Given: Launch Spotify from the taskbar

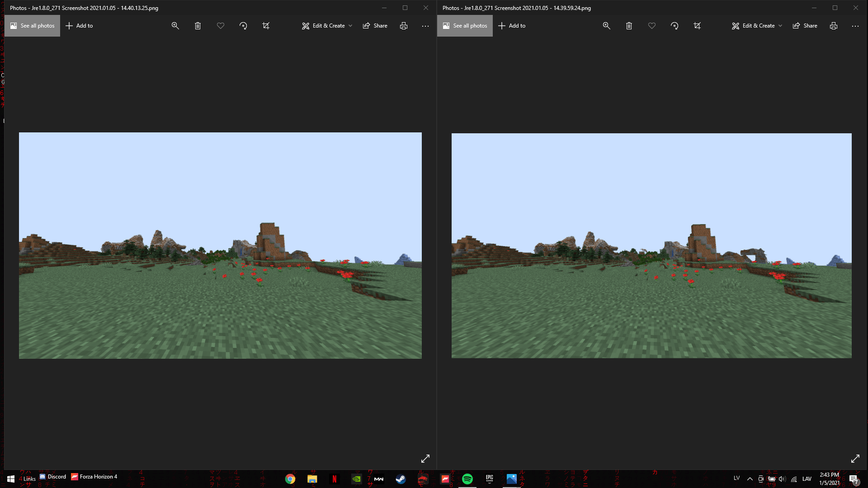Looking at the screenshot, I should coord(467,479).
